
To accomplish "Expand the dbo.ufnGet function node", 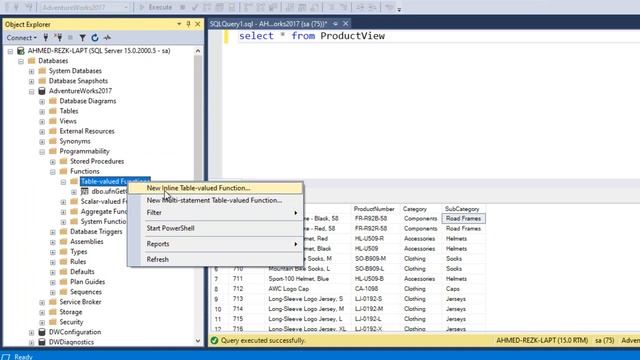I will pos(74,192).
